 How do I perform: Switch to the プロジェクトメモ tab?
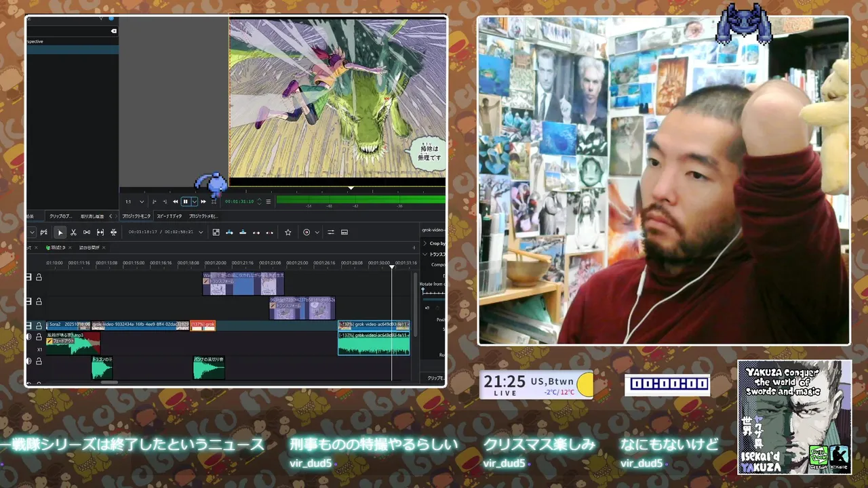[x=203, y=216]
